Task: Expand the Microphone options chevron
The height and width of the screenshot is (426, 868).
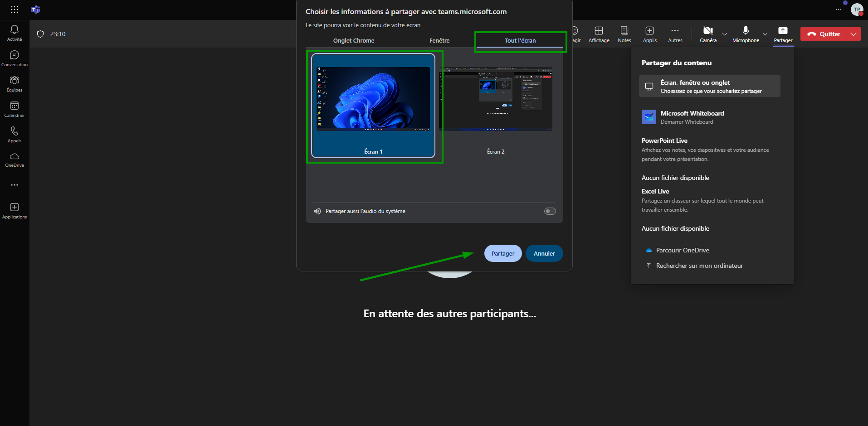Action: pyautogui.click(x=765, y=34)
